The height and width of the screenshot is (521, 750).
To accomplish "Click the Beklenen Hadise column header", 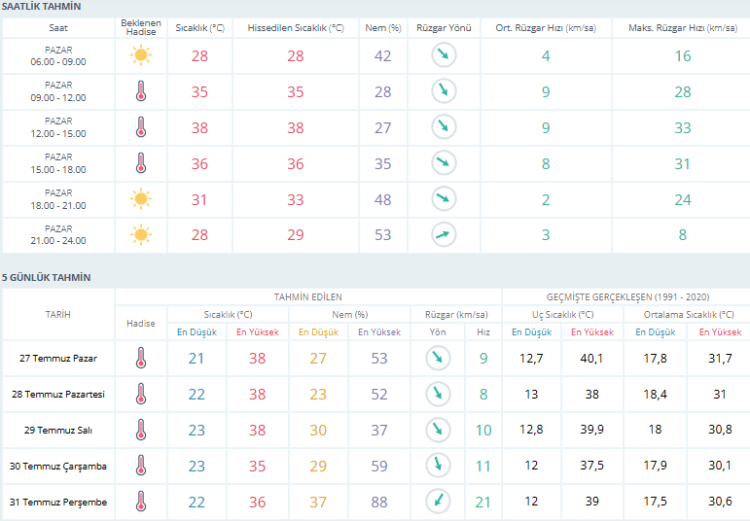I will 141,27.
